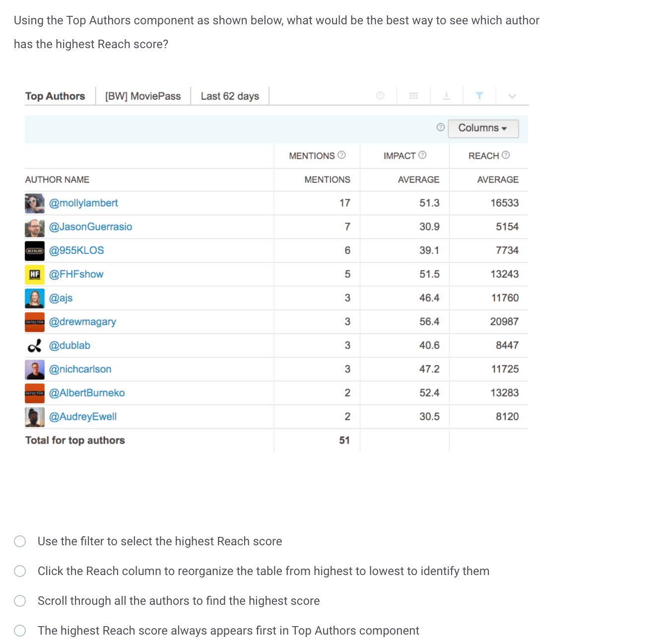Click the @drewmagary Defector avatar
The width and height of the screenshot is (665, 644).
pyautogui.click(x=35, y=322)
